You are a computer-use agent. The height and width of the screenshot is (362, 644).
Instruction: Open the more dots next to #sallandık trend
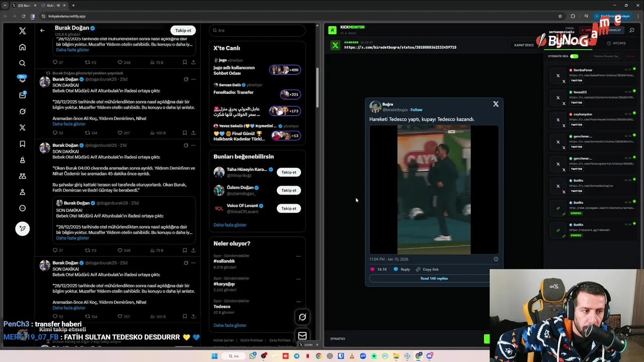pyautogui.click(x=298, y=256)
